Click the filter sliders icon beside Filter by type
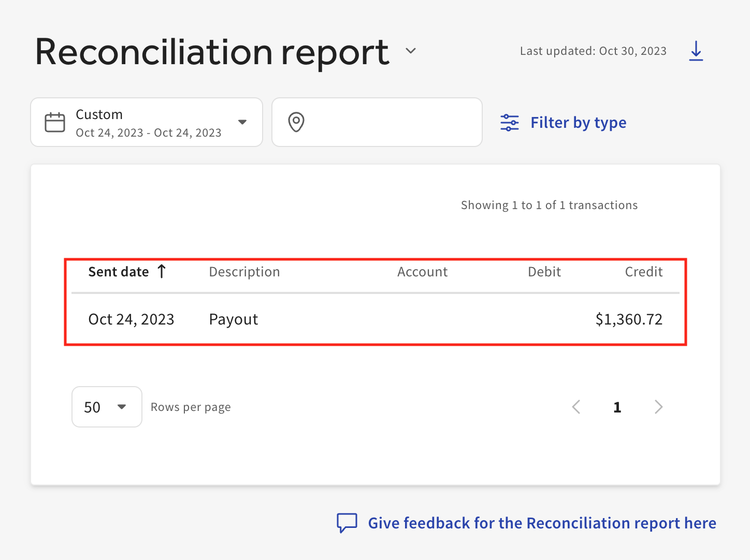Screen dimensions: 750x560 (x=509, y=122)
